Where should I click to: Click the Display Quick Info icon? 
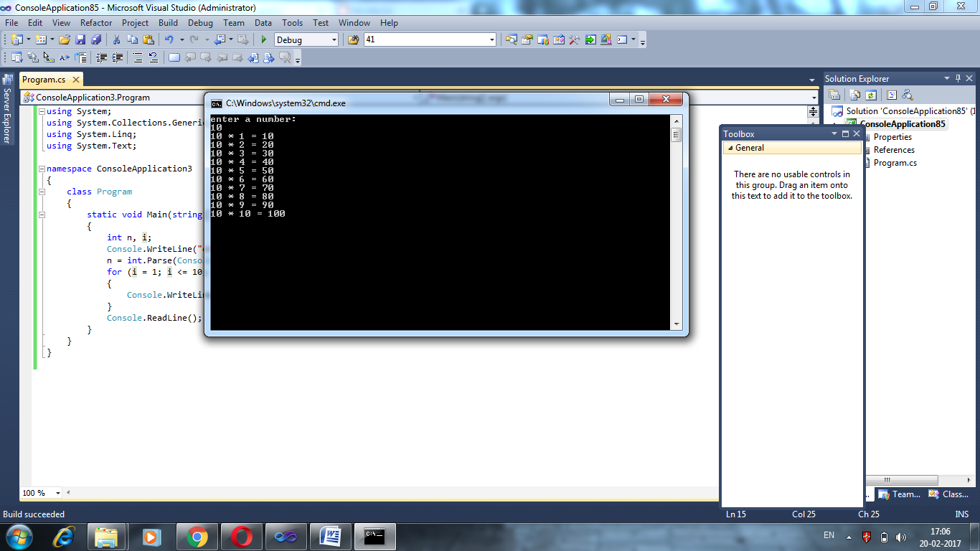(x=49, y=57)
